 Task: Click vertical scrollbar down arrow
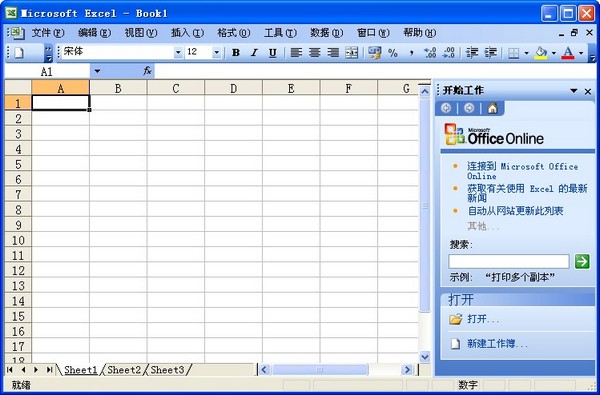[x=425, y=357]
